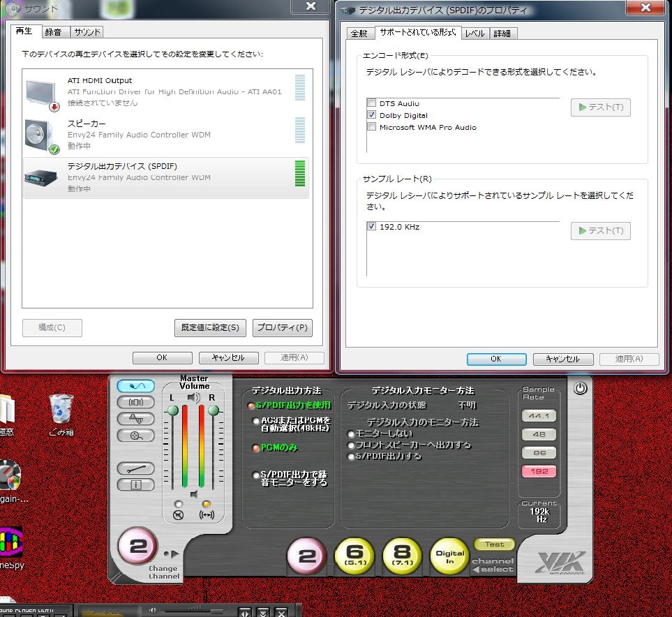This screenshot has height=617, width=672.
Task: Click OK in SPDIF properties window
Action: (x=497, y=359)
